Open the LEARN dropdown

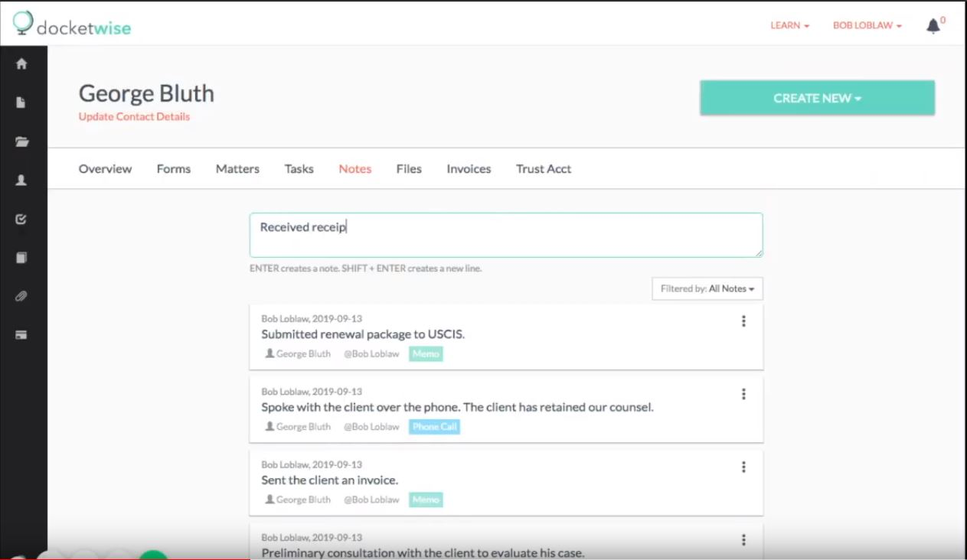tap(789, 25)
